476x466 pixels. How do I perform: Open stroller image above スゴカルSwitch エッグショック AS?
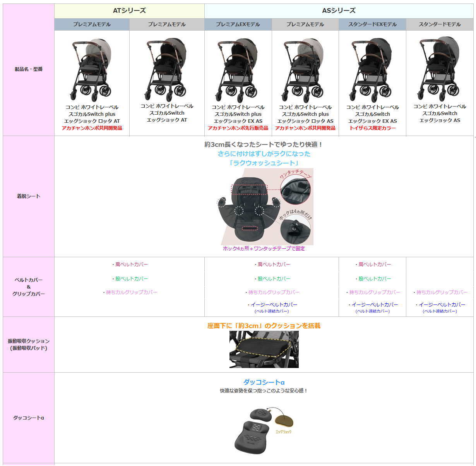(x=440, y=69)
